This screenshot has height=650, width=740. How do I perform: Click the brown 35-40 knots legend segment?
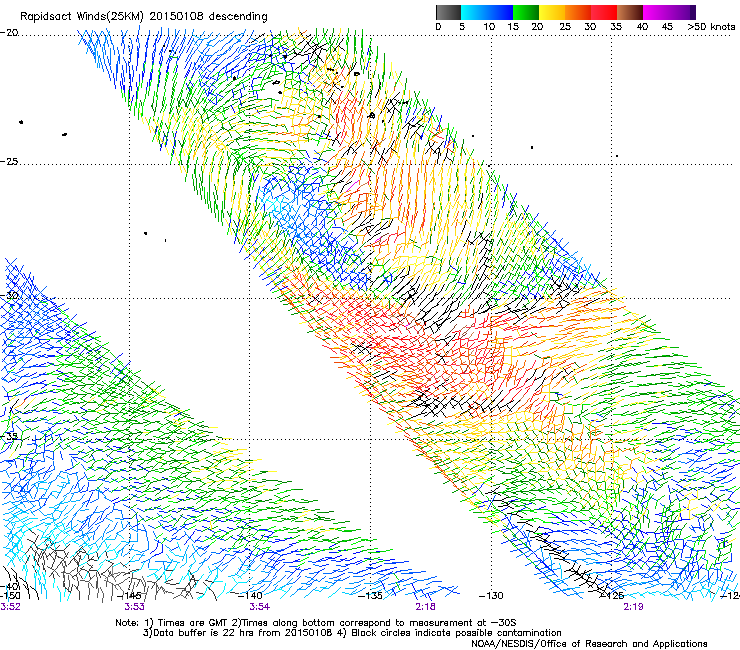point(630,12)
